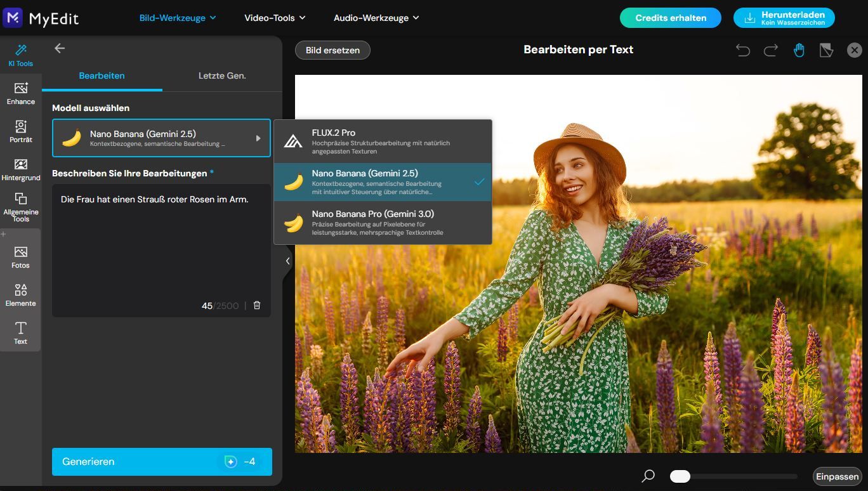Click Credits erhalten button
Image resolution: width=868 pixels, height=491 pixels.
(x=671, y=18)
